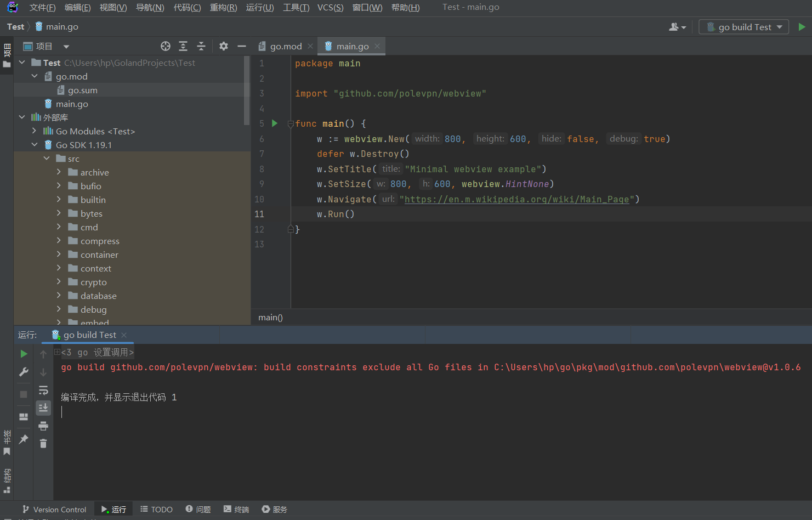The height and width of the screenshot is (520, 812).
Task: Toggle scroll to end of output
Action: [43, 408]
